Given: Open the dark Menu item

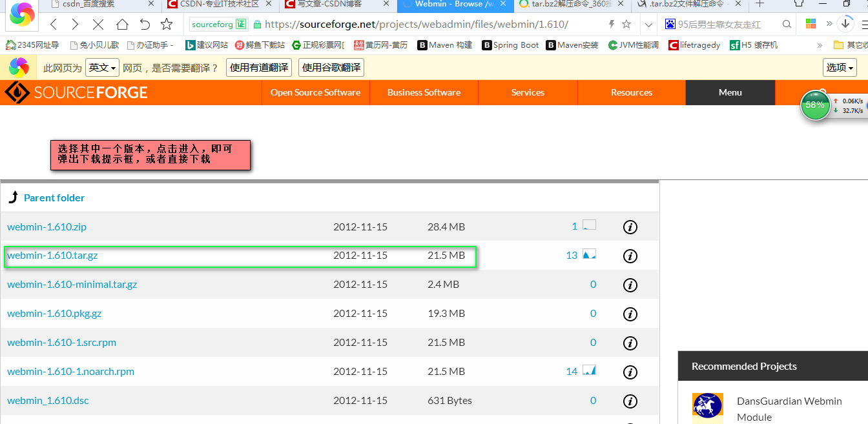Looking at the screenshot, I should tap(730, 92).
